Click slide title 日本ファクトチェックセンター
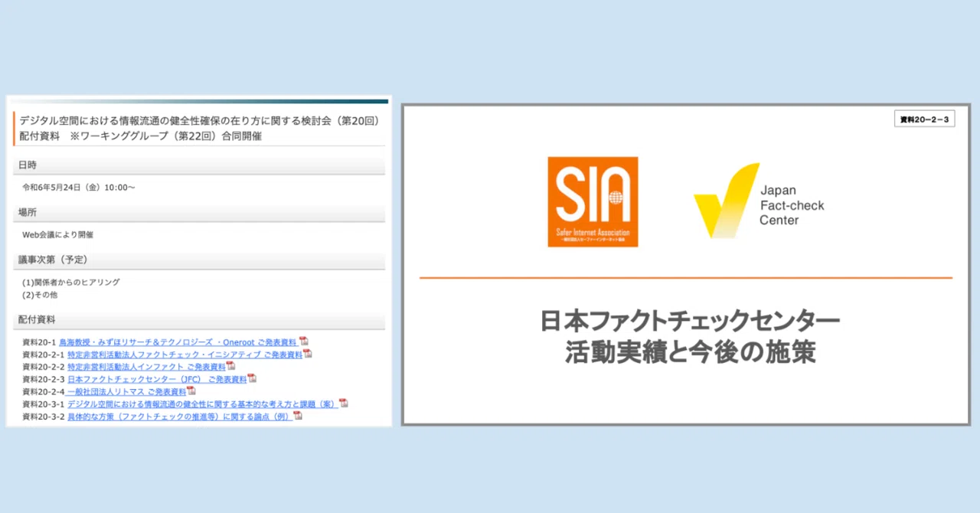Viewport: 980px width, 513px height. [x=690, y=320]
